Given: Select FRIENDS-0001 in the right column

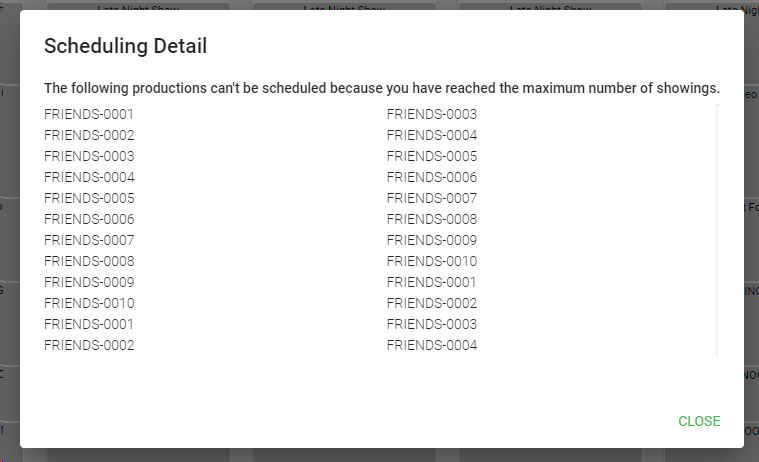Looking at the screenshot, I should pos(432,282).
